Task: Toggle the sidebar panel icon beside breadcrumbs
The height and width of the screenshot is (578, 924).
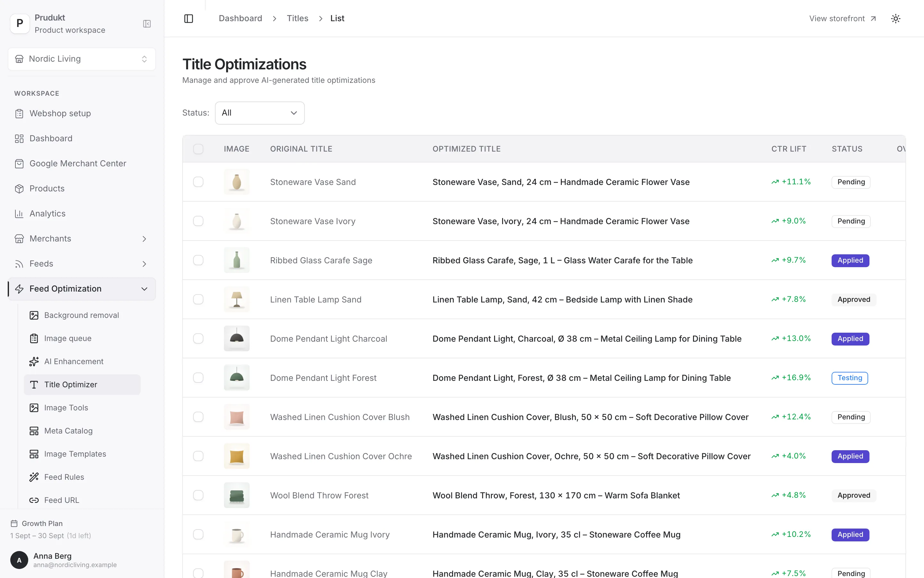Action: coord(189,18)
